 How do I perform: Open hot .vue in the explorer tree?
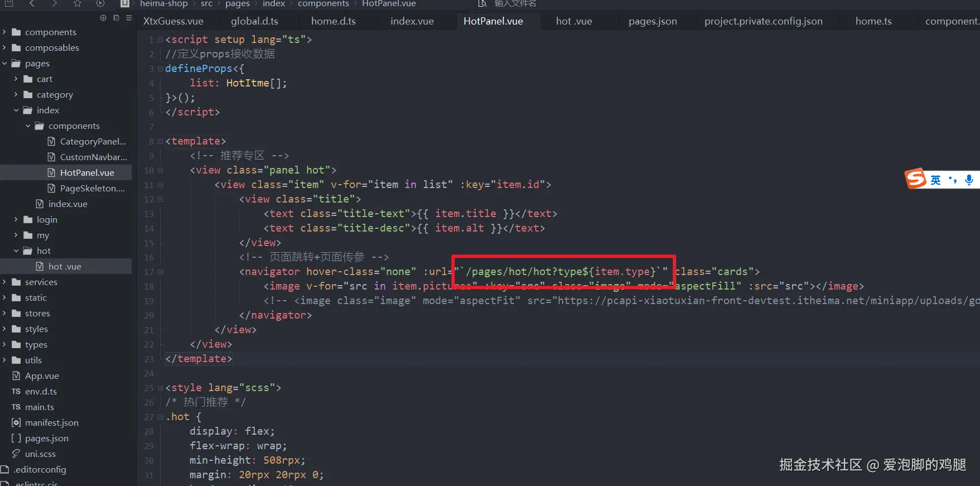[66, 266]
